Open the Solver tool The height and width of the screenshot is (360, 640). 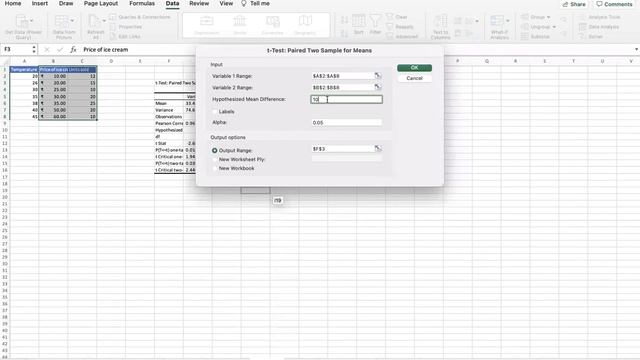click(x=591, y=37)
